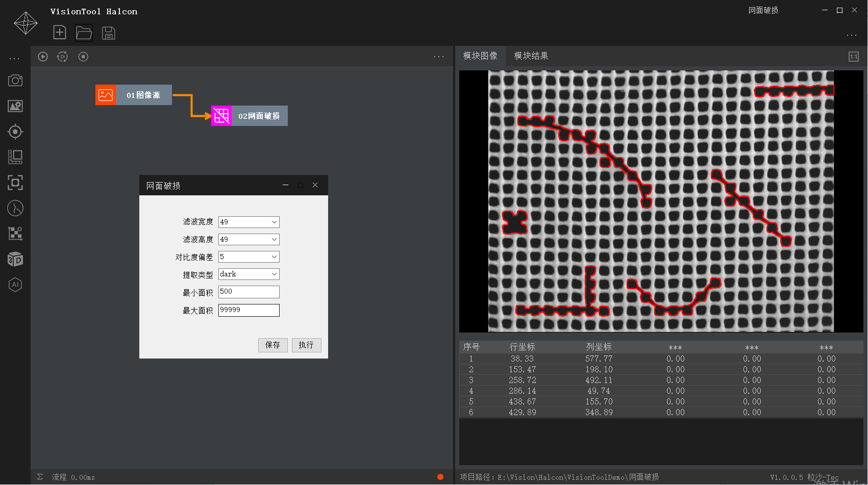
Task: Select result row with 行坐标 153.47
Action: 661,370
